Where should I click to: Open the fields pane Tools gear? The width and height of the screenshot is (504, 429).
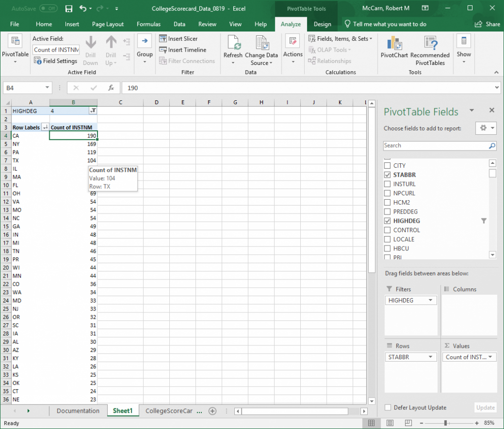pos(486,128)
